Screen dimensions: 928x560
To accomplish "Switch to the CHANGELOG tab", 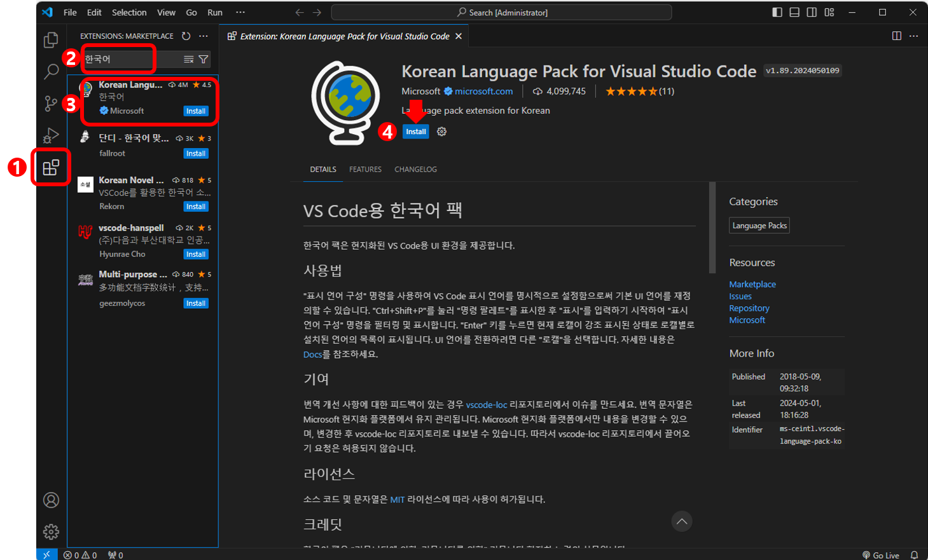I will pyautogui.click(x=415, y=170).
